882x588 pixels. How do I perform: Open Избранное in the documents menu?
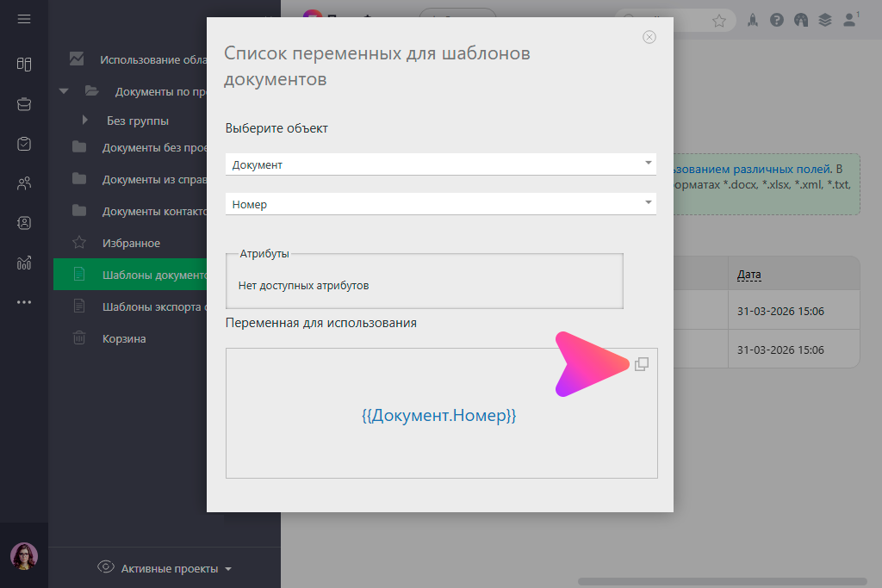pyautogui.click(x=131, y=244)
